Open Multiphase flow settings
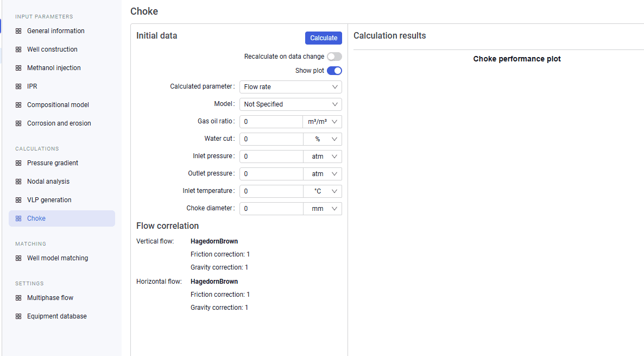Viewport: 644px width, 356px height. (50, 298)
